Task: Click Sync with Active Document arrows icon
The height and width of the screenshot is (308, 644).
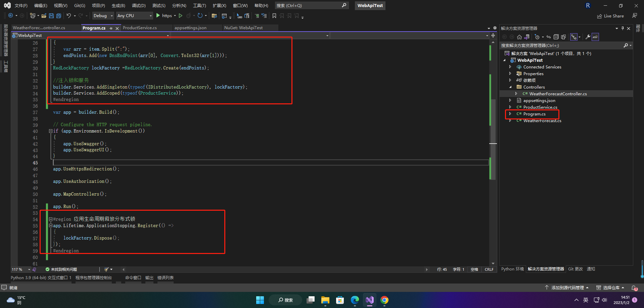Action: point(548,37)
